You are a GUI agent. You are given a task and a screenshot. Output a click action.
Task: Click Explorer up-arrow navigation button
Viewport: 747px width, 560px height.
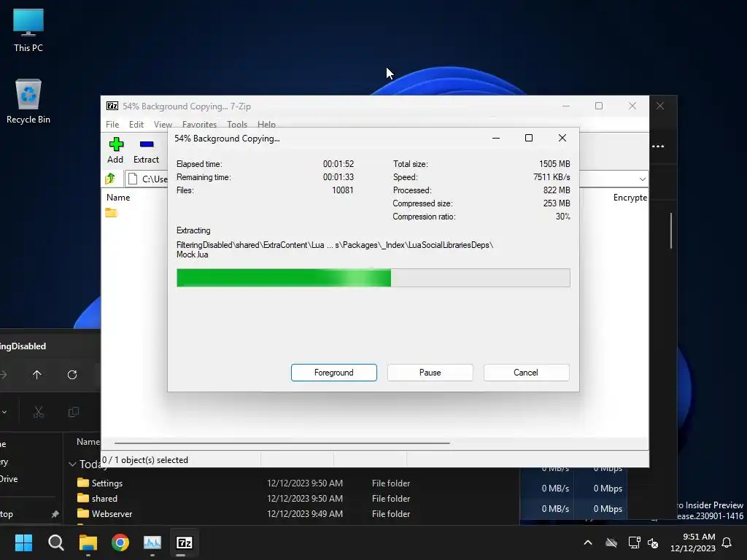point(36,375)
